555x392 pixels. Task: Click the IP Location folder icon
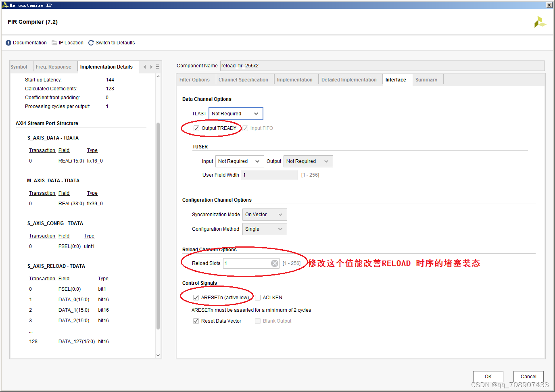click(x=54, y=43)
